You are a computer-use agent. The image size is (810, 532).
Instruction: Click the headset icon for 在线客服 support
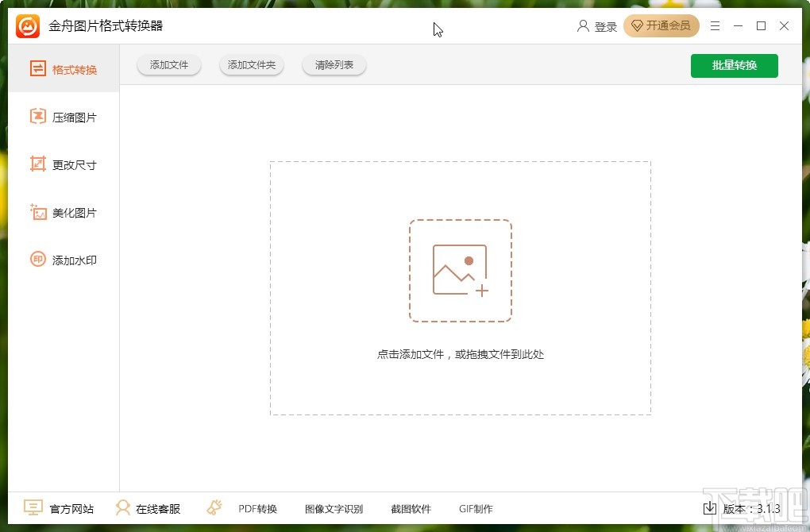point(123,508)
